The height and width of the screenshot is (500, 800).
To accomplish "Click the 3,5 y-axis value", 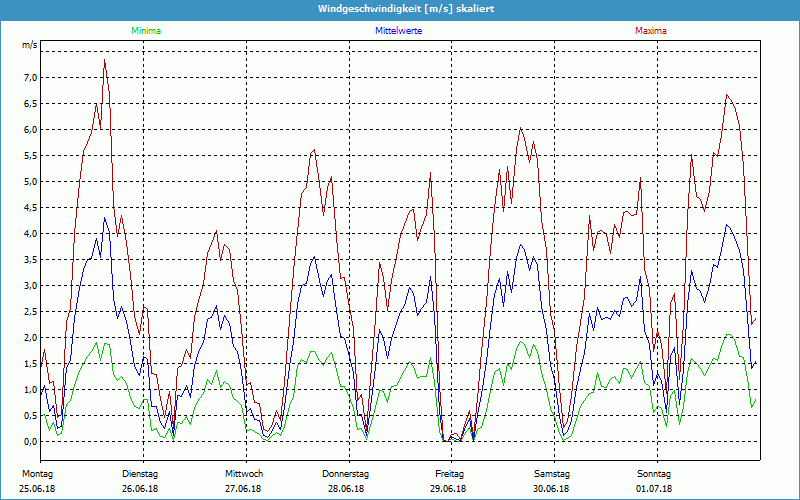I will coord(30,260).
